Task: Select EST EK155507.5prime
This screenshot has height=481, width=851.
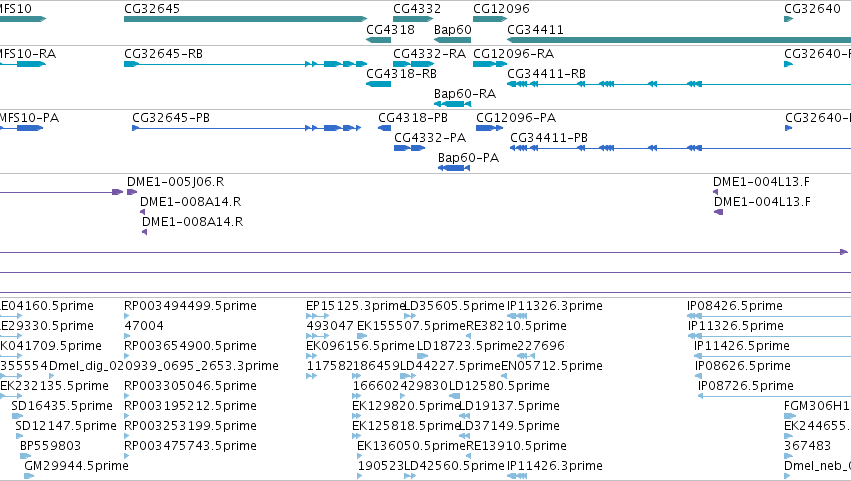Action: click(x=411, y=326)
